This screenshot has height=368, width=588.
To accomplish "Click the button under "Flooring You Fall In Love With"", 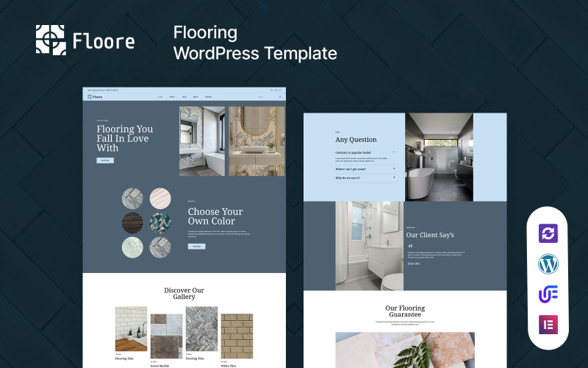I will (x=105, y=160).
